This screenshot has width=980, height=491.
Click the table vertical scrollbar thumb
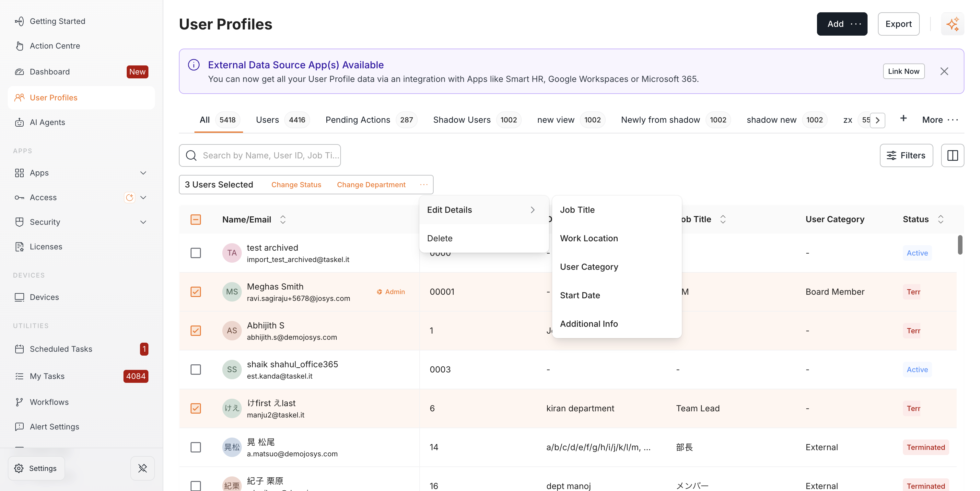coord(960,245)
